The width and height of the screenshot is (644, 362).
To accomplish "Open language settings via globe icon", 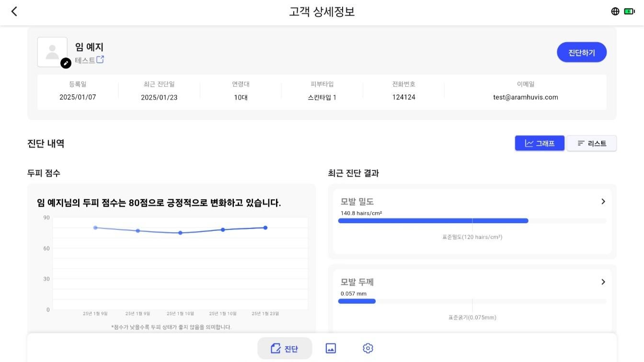I will click(x=615, y=11).
